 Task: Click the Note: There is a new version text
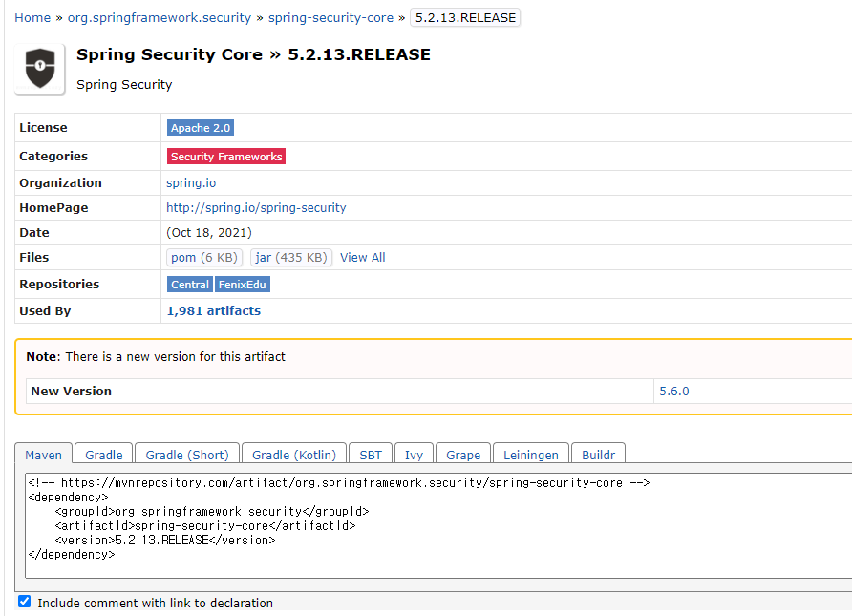[156, 356]
